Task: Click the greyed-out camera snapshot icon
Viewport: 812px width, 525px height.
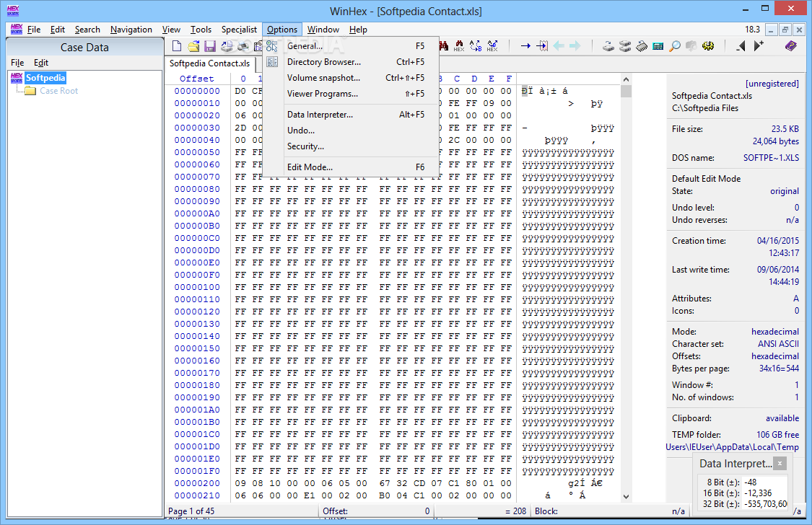Action: (x=691, y=46)
